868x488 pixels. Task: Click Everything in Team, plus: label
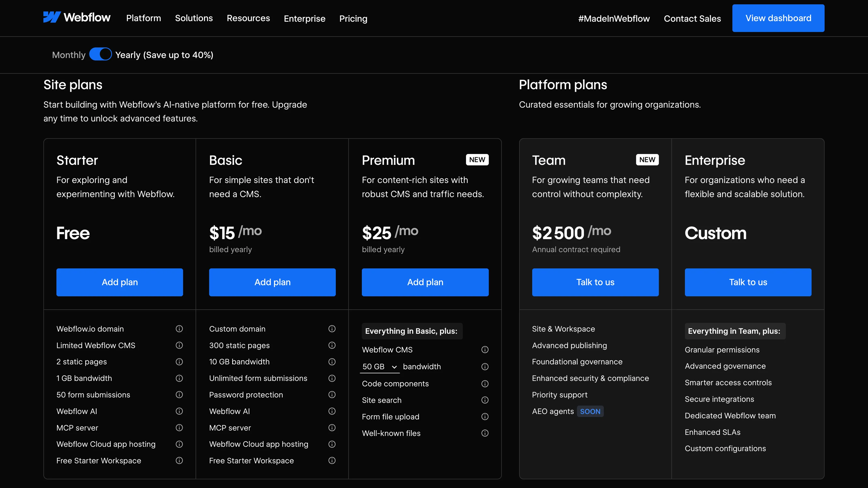(x=735, y=331)
